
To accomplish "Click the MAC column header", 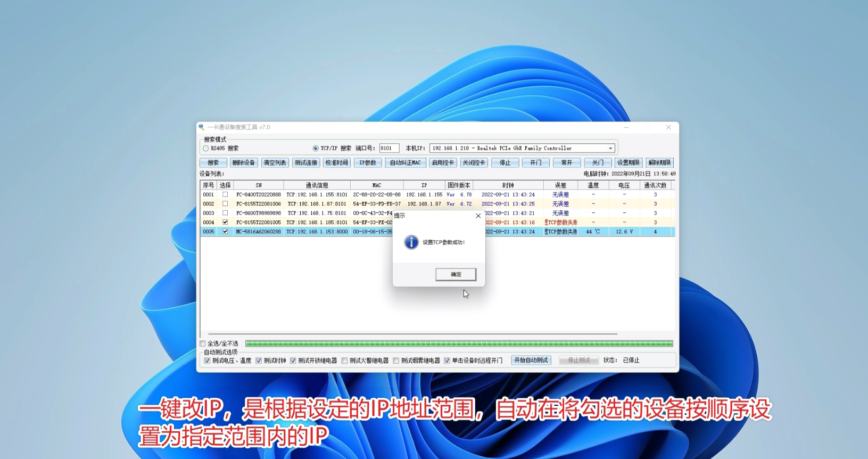I will (x=377, y=185).
